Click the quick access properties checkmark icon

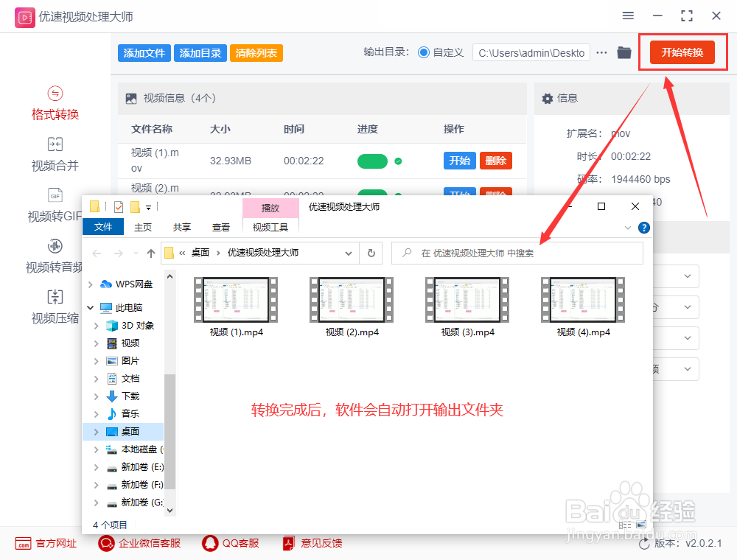(119, 207)
